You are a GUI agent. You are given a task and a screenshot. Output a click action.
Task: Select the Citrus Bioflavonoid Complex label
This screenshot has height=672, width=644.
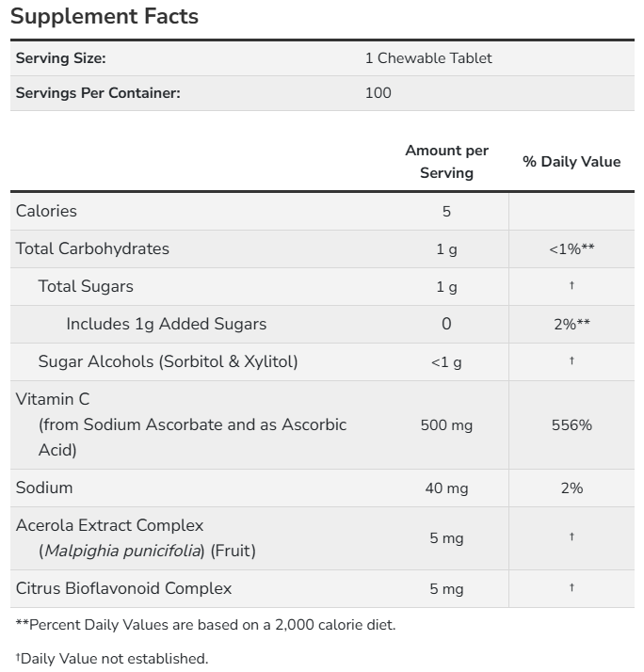pyautogui.click(x=123, y=588)
